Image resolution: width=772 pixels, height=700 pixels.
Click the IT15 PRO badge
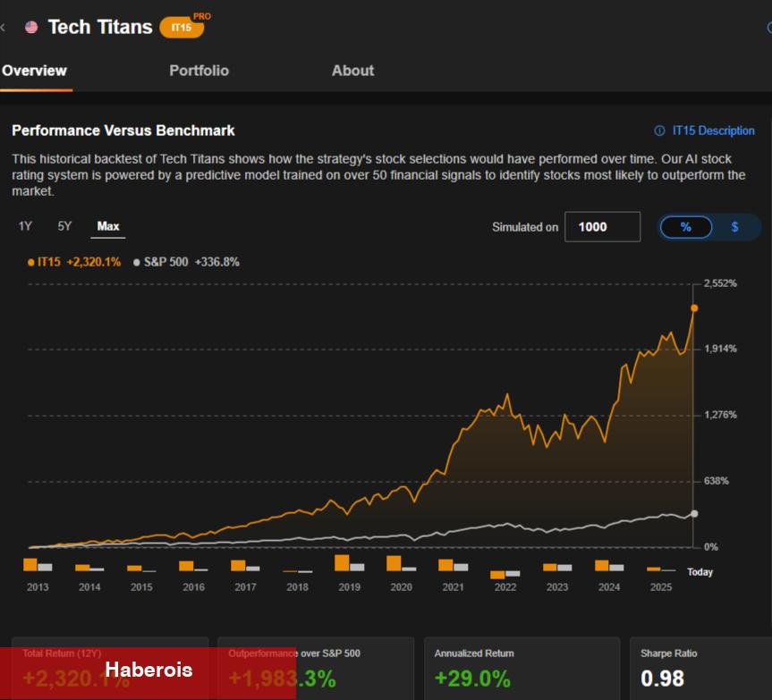coord(182,27)
